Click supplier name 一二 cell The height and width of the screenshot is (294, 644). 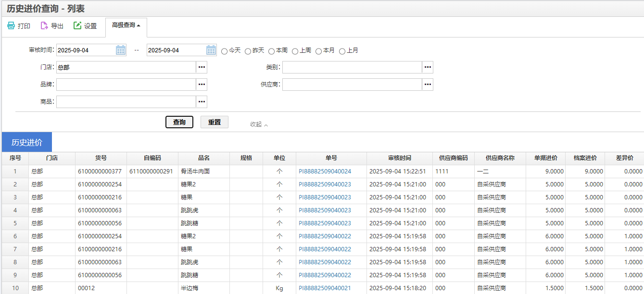click(500, 171)
